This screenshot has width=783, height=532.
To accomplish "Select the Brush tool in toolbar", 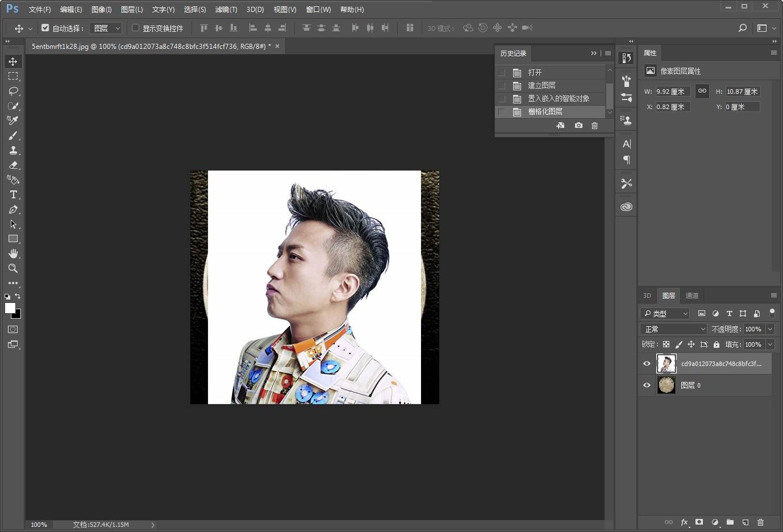I will (13, 135).
